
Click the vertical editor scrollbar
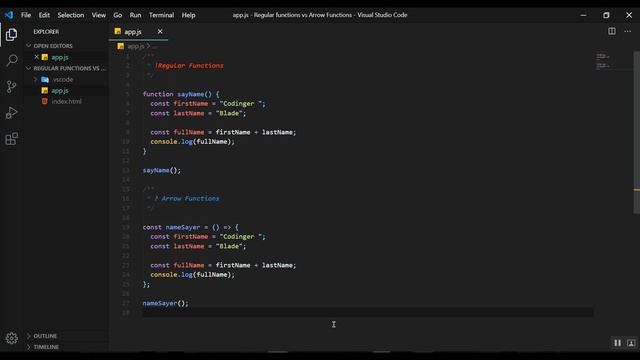click(636, 132)
